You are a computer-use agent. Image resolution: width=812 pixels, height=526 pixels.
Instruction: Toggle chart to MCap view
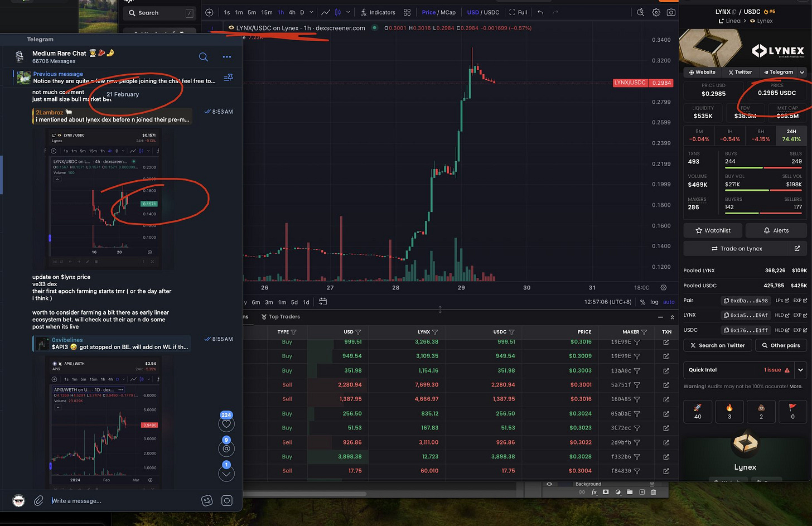[x=448, y=12]
